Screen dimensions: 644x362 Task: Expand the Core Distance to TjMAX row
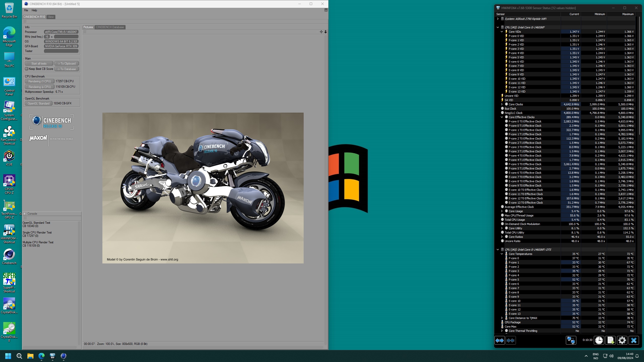(502, 318)
